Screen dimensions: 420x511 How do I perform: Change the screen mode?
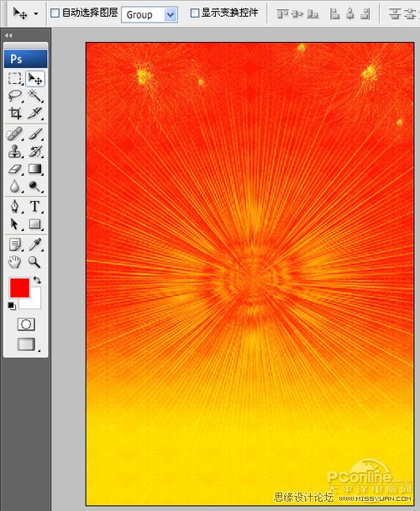coord(27,344)
